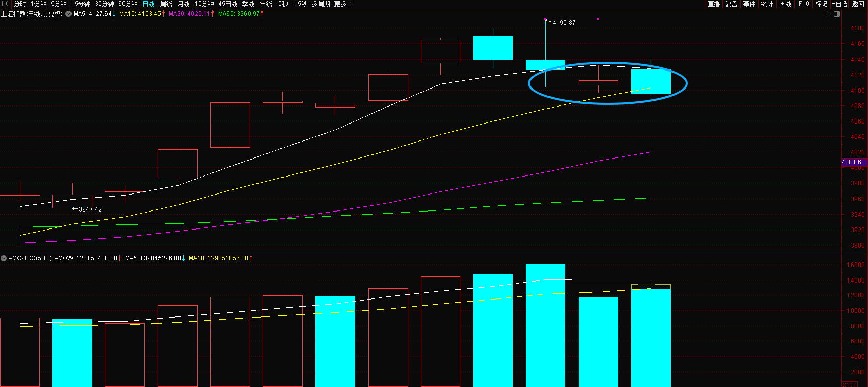Select the 分时 intraday view

click(20, 4)
